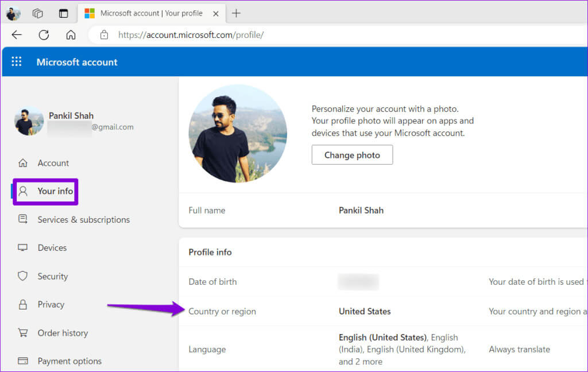The height and width of the screenshot is (372, 588).
Task: Click the Devices monitor icon
Action: [x=22, y=247]
